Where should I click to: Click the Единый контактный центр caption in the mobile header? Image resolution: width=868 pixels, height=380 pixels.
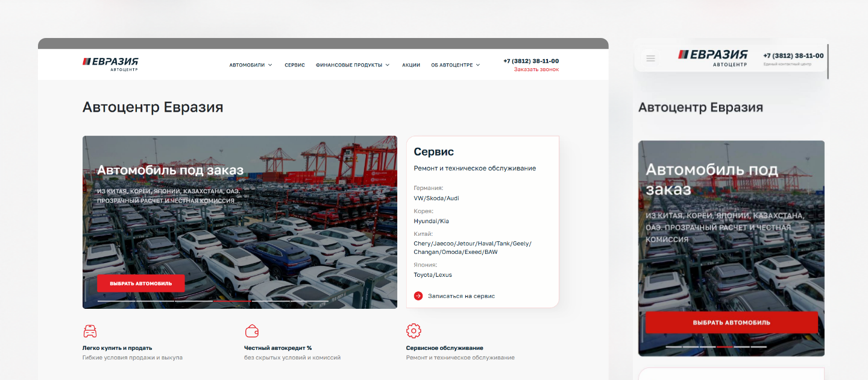tap(787, 64)
